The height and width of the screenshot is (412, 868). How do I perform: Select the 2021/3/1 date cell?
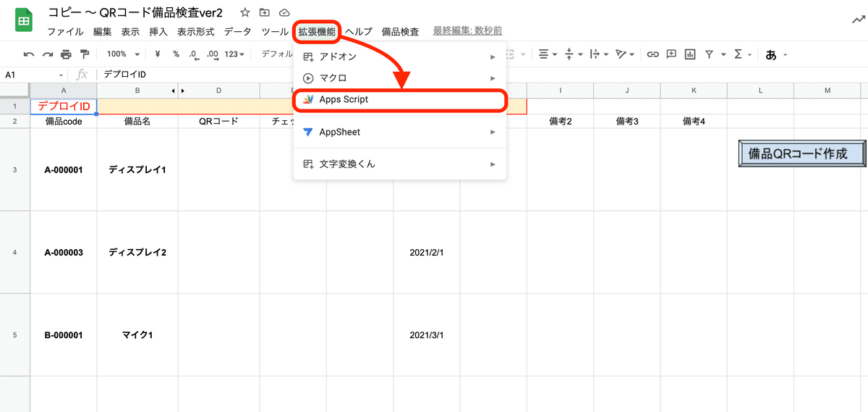(427, 335)
